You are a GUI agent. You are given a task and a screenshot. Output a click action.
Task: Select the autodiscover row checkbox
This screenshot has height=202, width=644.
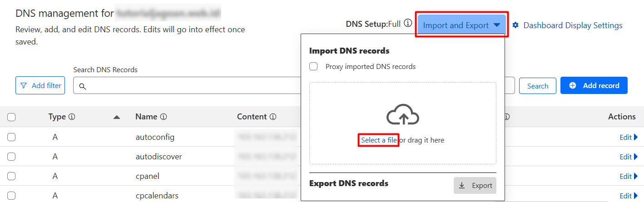tap(11, 157)
